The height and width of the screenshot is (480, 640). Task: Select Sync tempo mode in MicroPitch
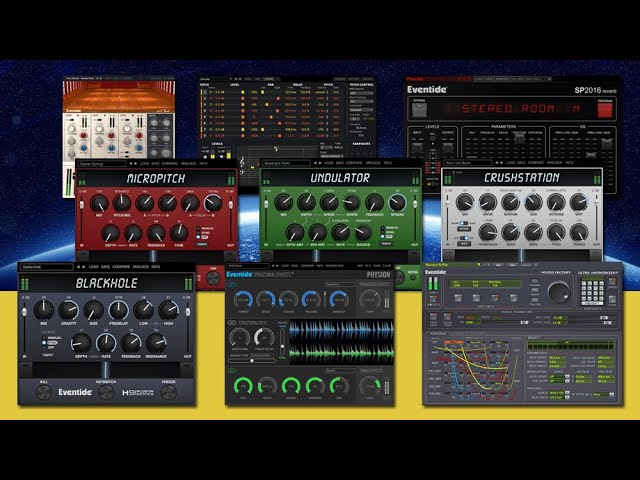coord(205,233)
